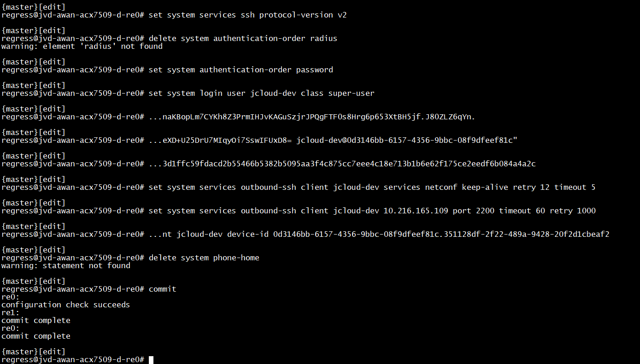This screenshot has height=364, width=640.
Task: Click the final 'commit complete' message
Action: 36,336
